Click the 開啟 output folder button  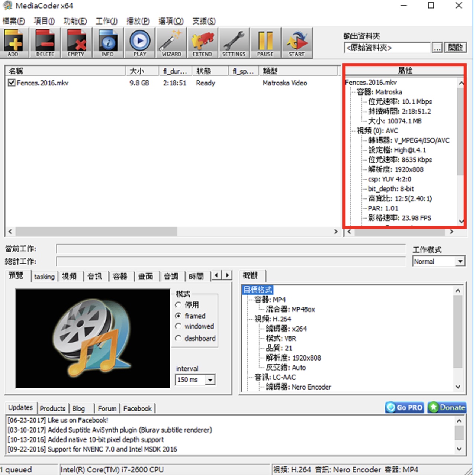455,48
